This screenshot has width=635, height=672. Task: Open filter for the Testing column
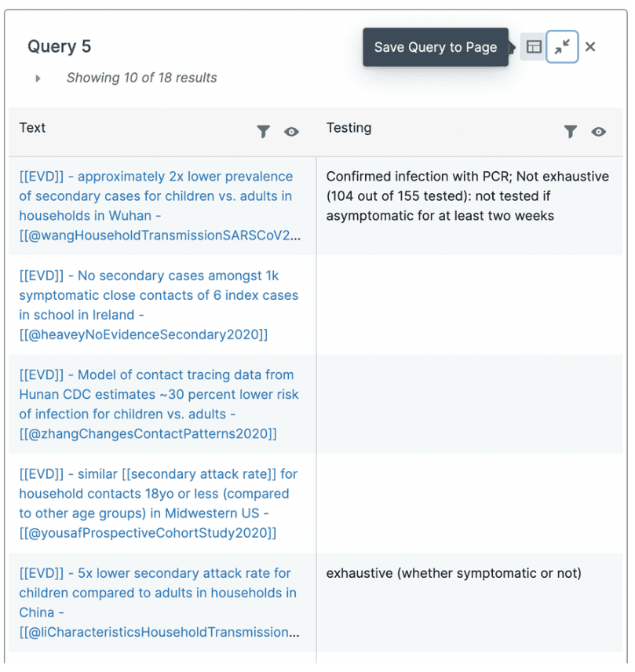pos(571,132)
